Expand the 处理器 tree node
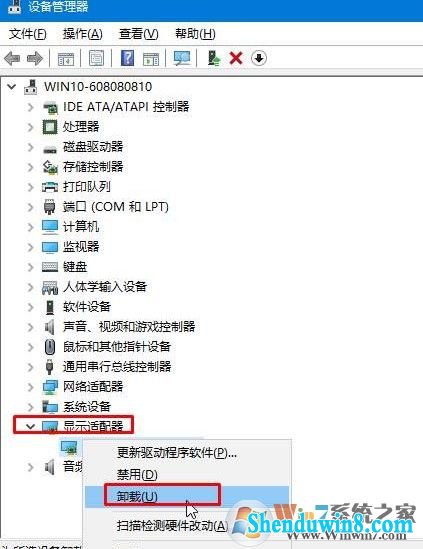This screenshot has height=549, width=423. pyautogui.click(x=30, y=127)
